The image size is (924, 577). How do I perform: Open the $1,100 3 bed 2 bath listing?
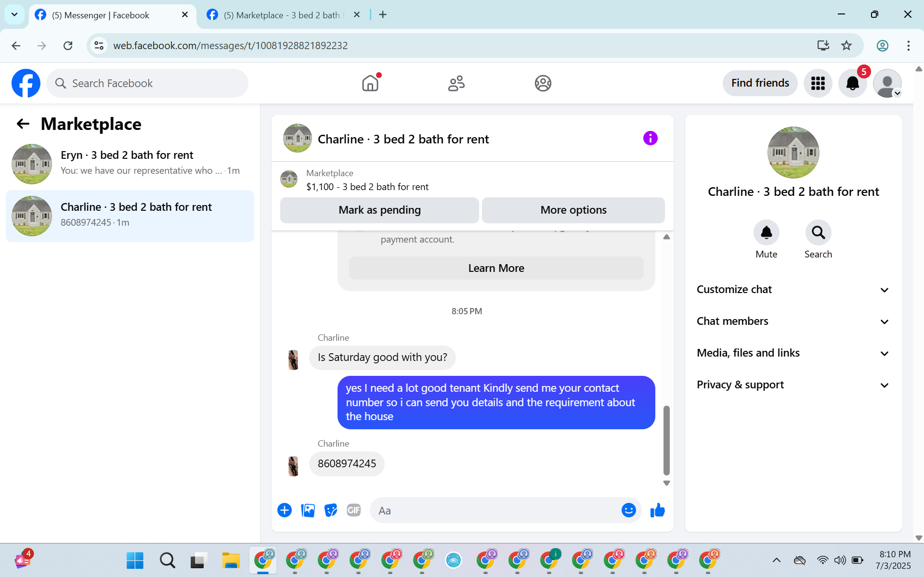pyautogui.click(x=367, y=187)
